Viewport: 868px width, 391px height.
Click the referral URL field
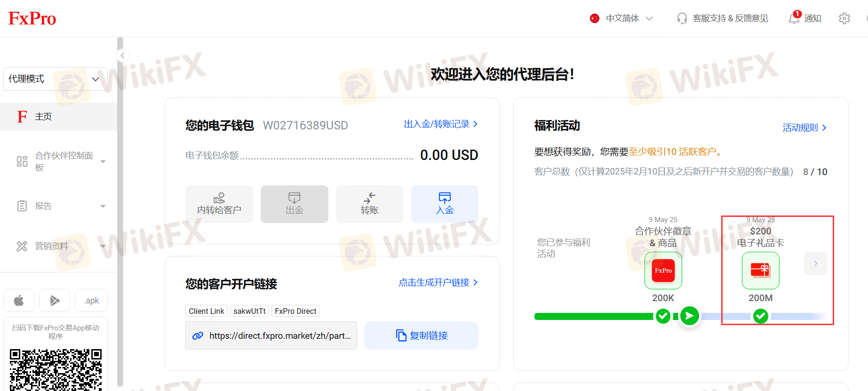pyautogui.click(x=271, y=335)
